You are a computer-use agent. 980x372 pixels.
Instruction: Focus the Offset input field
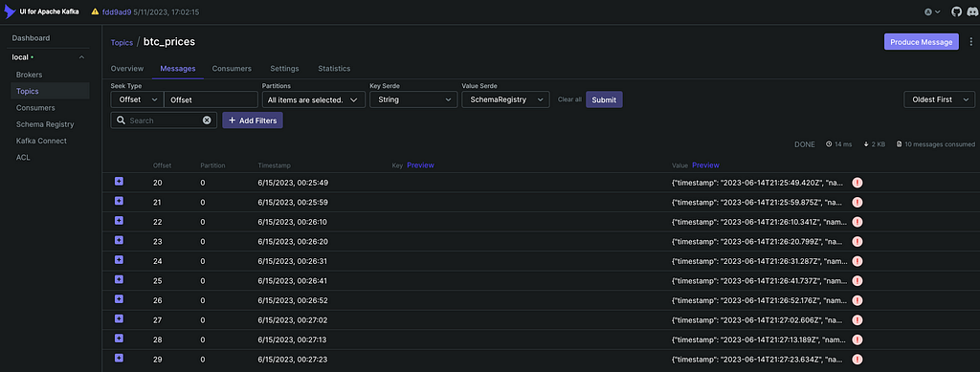pos(211,99)
